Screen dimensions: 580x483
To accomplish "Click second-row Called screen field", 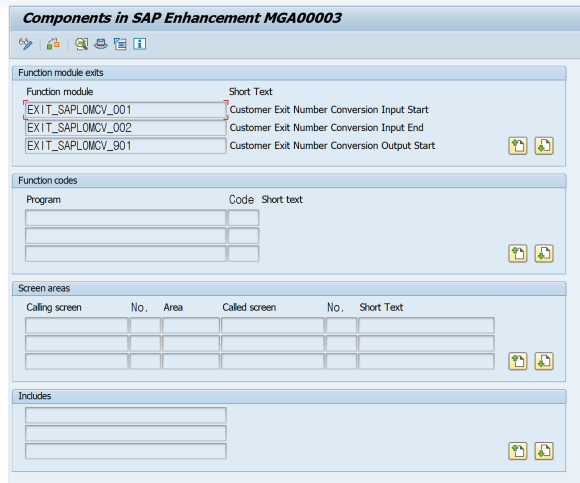I will click(273, 343).
